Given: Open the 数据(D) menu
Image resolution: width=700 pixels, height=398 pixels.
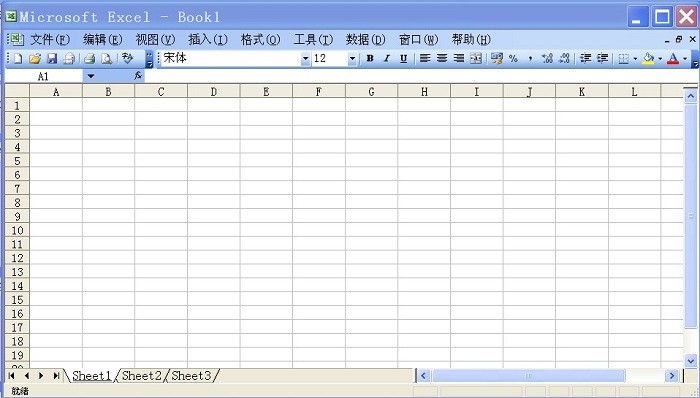Looking at the screenshot, I should pos(366,40).
